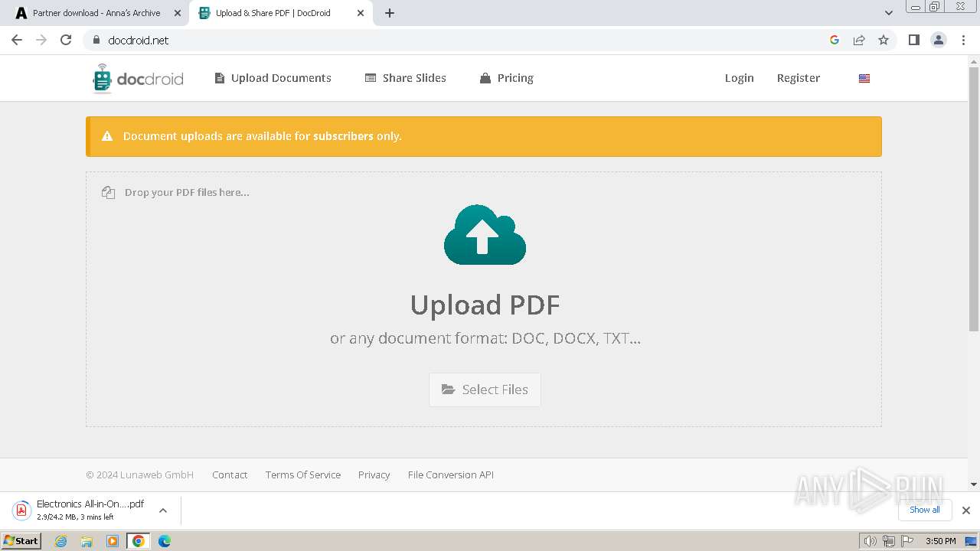The height and width of the screenshot is (551, 980).
Task: Click the volume speaker tray icon
Action: tap(870, 541)
